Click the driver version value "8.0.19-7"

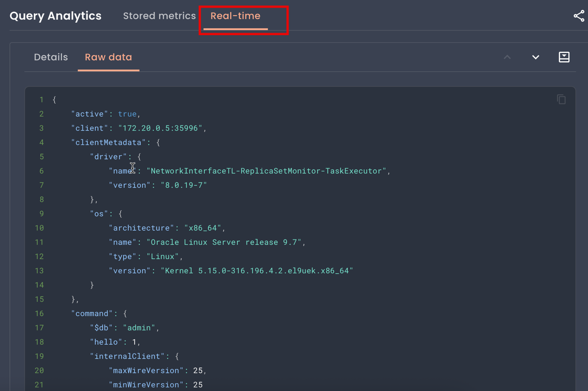pyautogui.click(x=184, y=185)
